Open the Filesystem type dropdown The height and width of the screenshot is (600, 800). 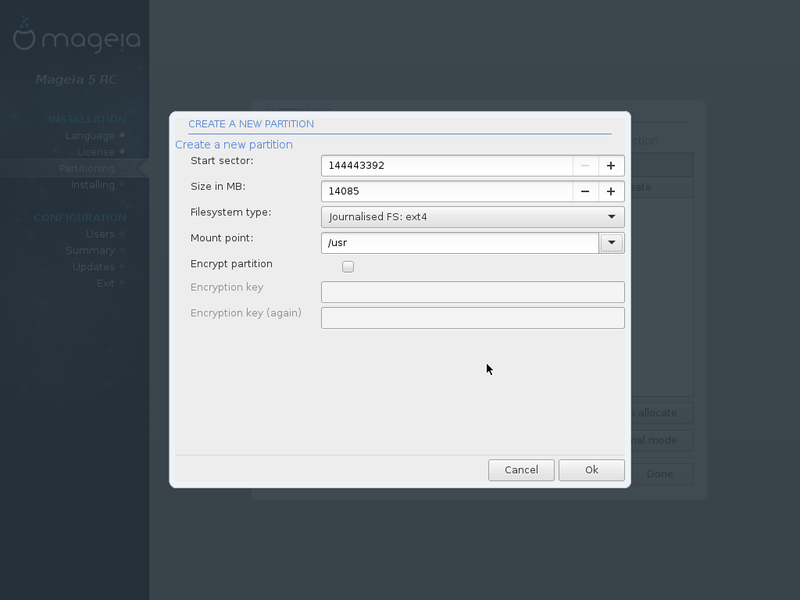coord(472,217)
